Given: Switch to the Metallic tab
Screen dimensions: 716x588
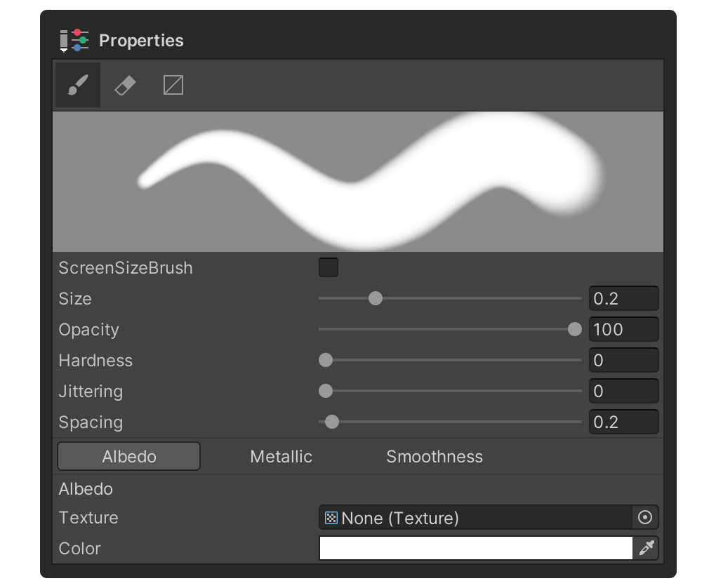Looking at the screenshot, I should [280, 456].
